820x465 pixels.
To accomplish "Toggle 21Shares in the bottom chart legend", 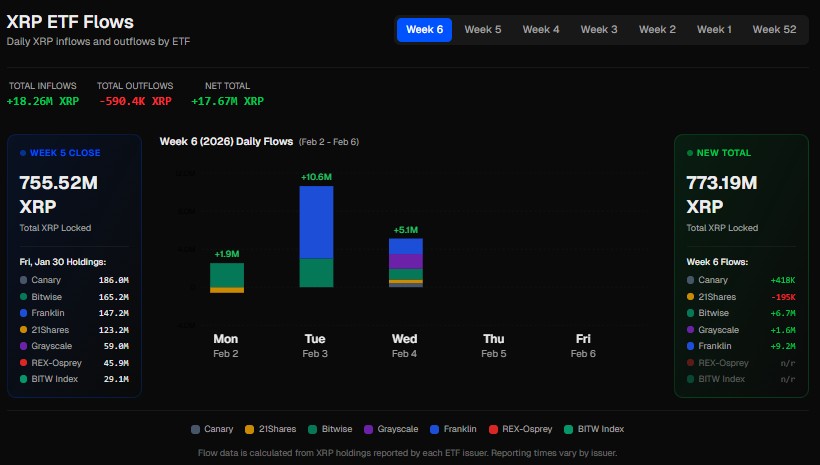I will (270, 429).
